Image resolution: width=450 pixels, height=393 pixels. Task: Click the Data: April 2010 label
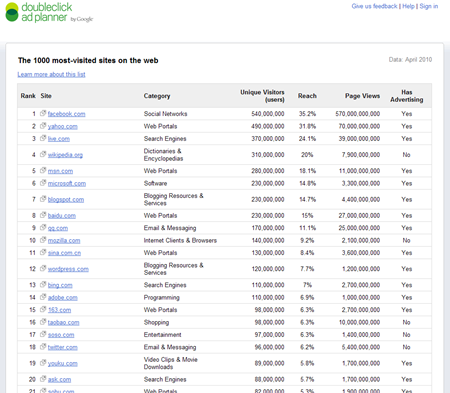[410, 60]
